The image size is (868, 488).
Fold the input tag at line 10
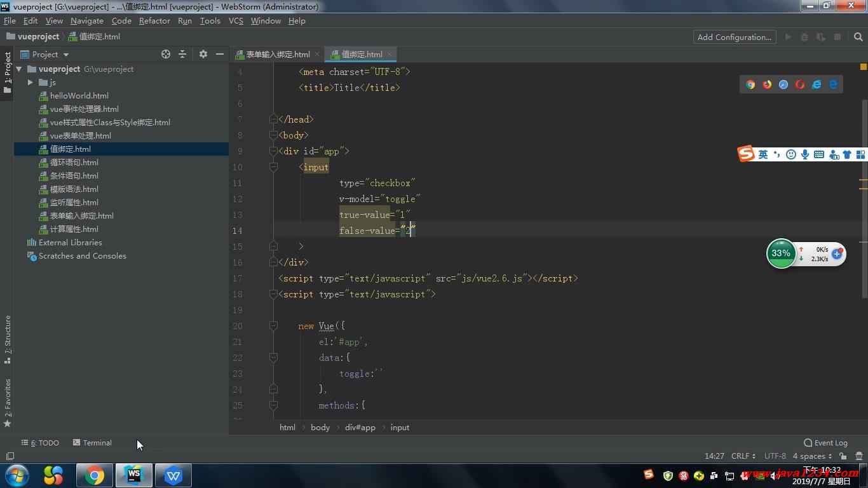click(x=273, y=167)
